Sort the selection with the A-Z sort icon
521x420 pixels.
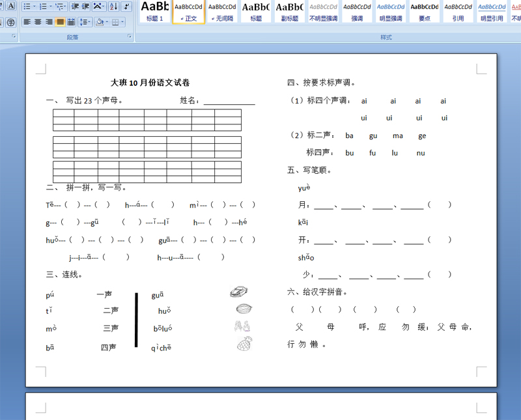click(x=113, y=7)
